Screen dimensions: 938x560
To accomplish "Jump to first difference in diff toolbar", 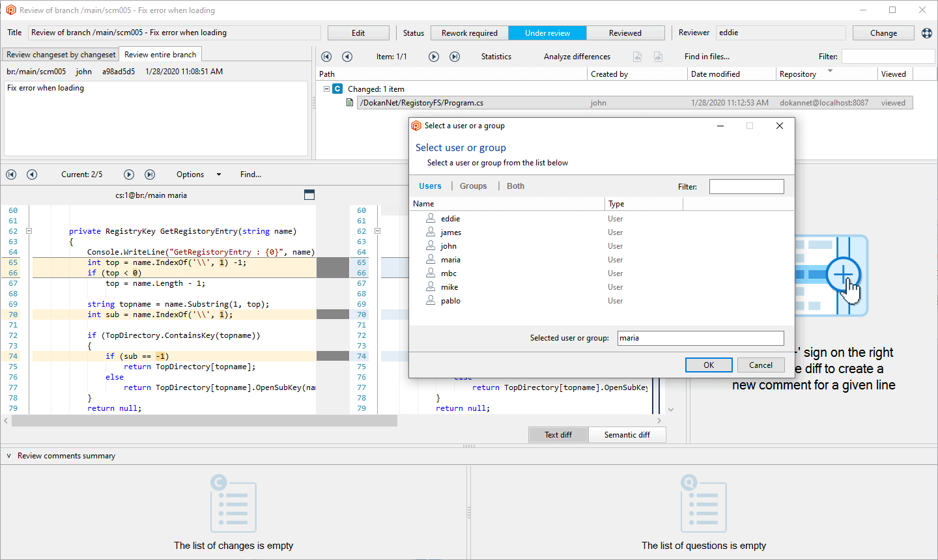I will pyautogui.click(x=11, y=175).
